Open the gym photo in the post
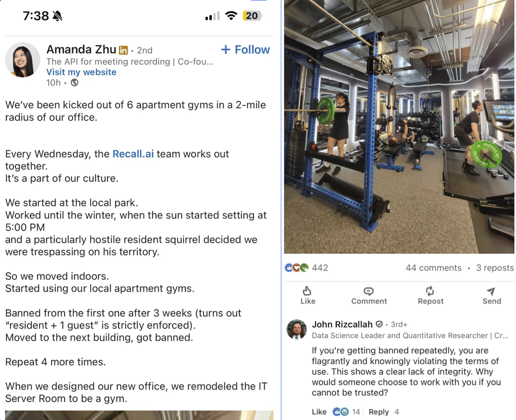The width and height of the screenshot is (516, 420). 399,127
